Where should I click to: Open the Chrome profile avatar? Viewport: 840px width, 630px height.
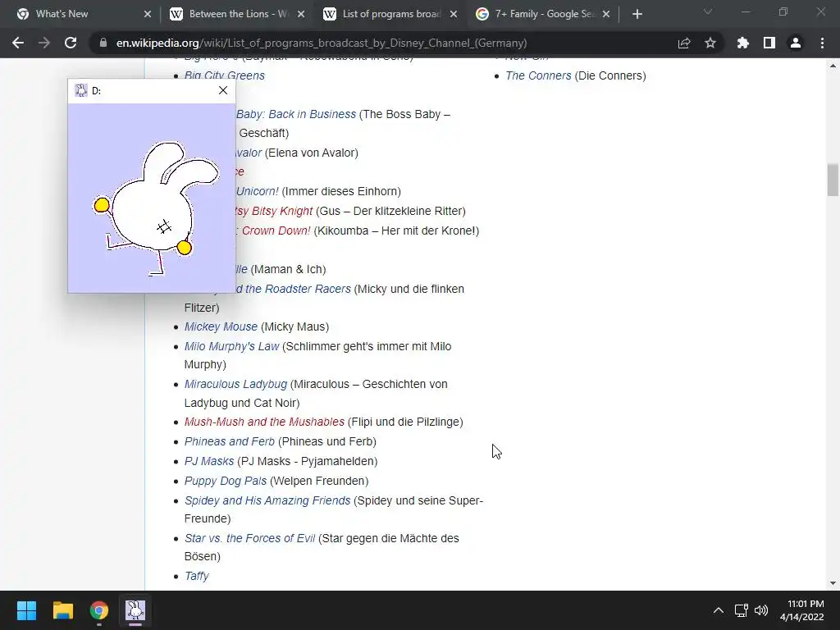pos(796,43)
